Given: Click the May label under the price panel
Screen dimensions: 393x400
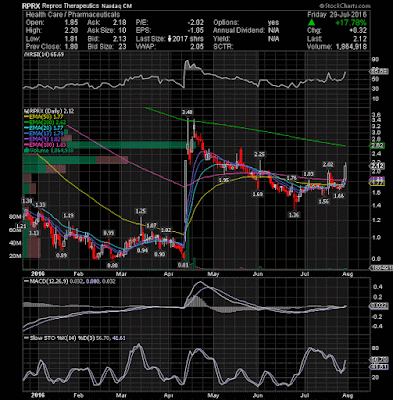Looking at the screenshot, I should (x=213, y=274).
